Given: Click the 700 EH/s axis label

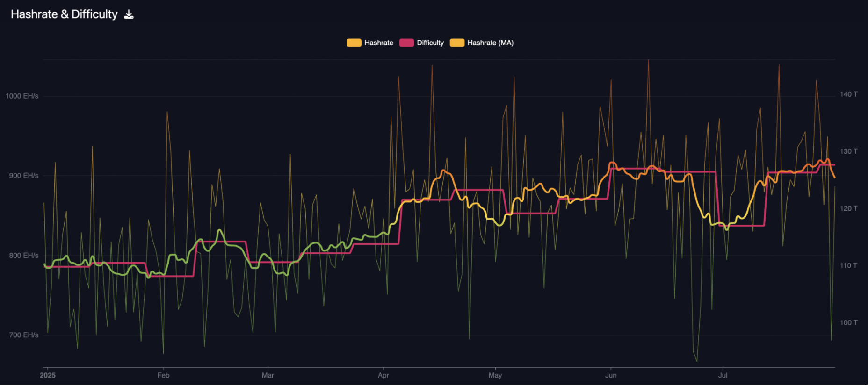Looking at the screenshot, I should (24, 335).
